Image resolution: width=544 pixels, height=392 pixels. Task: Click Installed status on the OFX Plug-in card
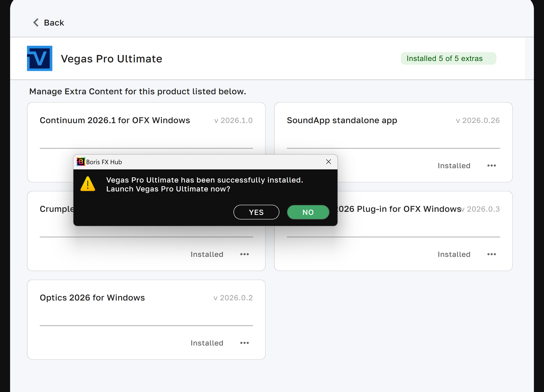tap(454, 254)
